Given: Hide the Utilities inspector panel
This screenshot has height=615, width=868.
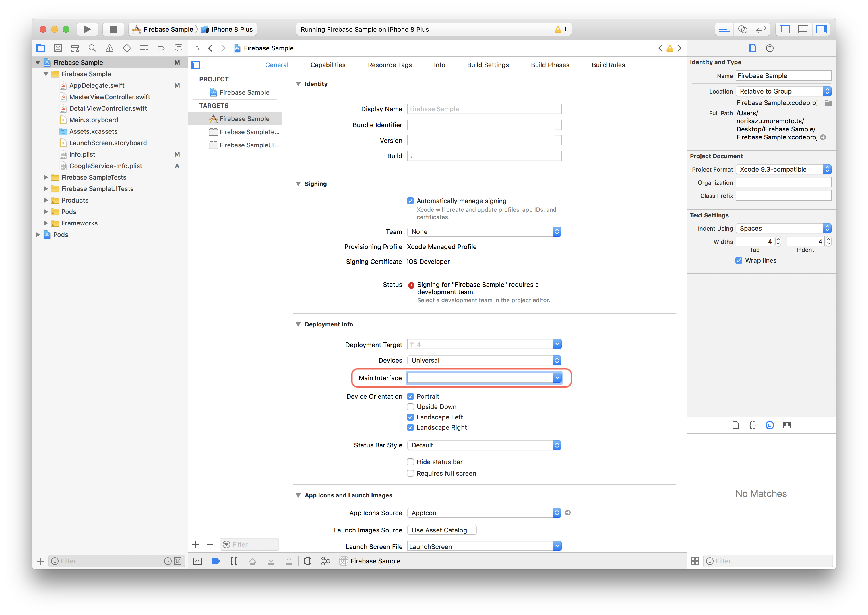Looking at the screenshot, I should point(821,29).
